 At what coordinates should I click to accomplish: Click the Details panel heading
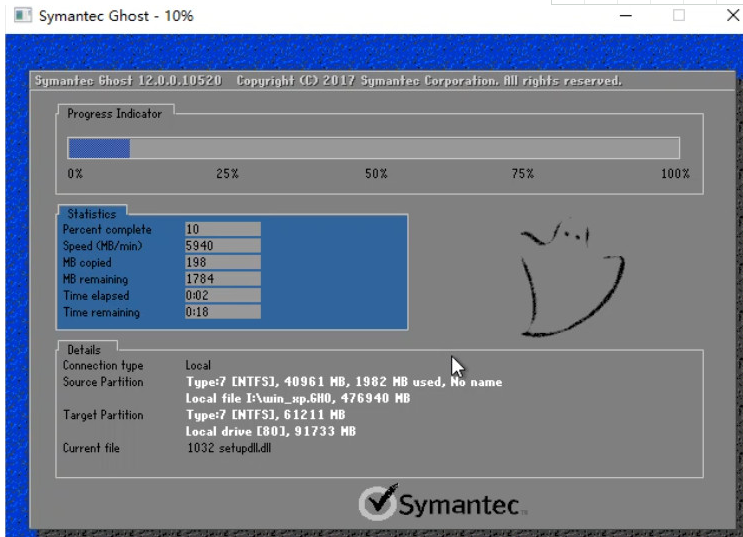[84, 350]
